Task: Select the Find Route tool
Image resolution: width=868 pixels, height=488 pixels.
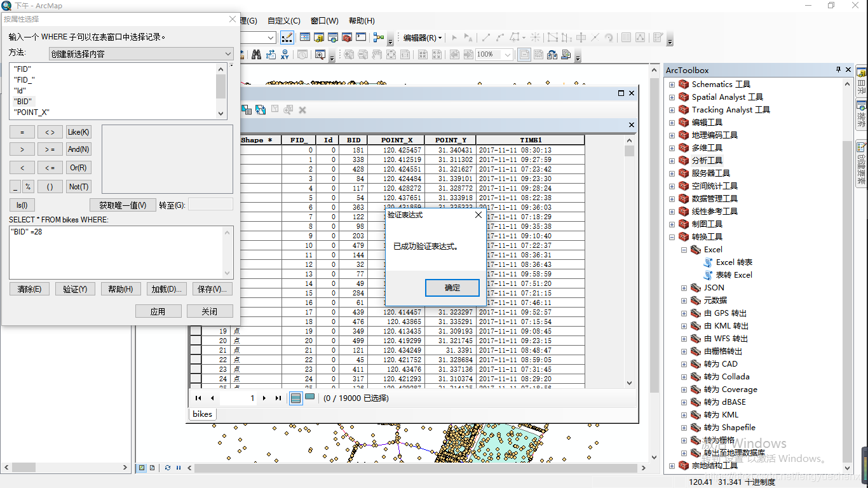Action: tap(271, 55)
